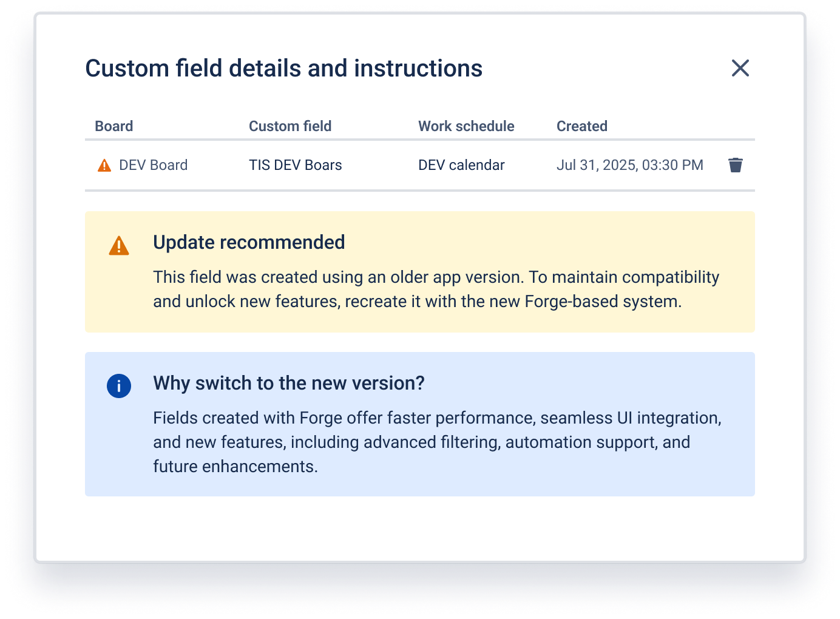840x619 pixels.
Task: Click the 'older app version' warning text
Action: [456, 277]
